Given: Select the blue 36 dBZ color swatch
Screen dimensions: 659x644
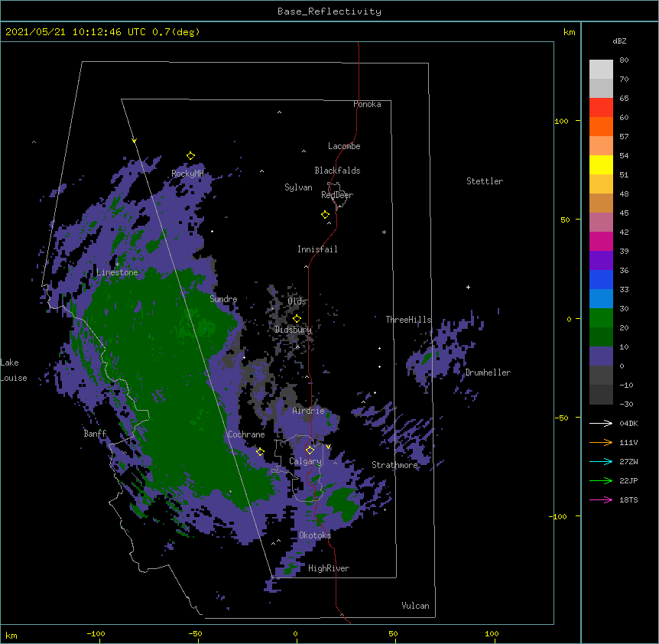Looking at the screenshot, I should tap(601, 280).
